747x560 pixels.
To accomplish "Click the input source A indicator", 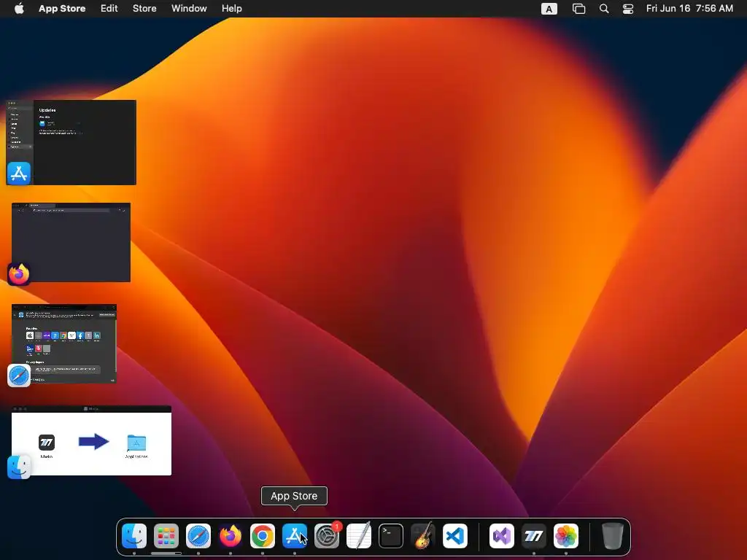I will tap(549, 9).
